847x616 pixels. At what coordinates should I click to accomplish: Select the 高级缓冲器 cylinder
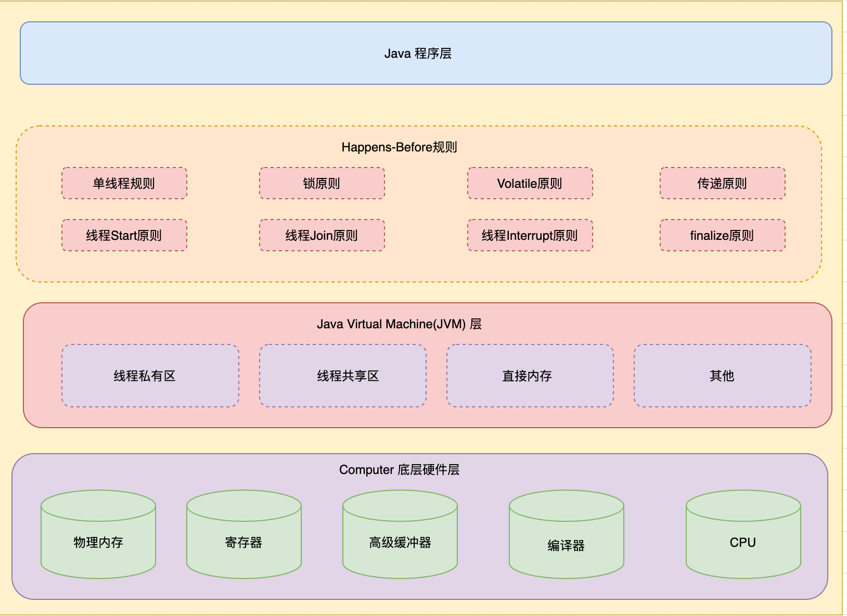coord(400,534)
